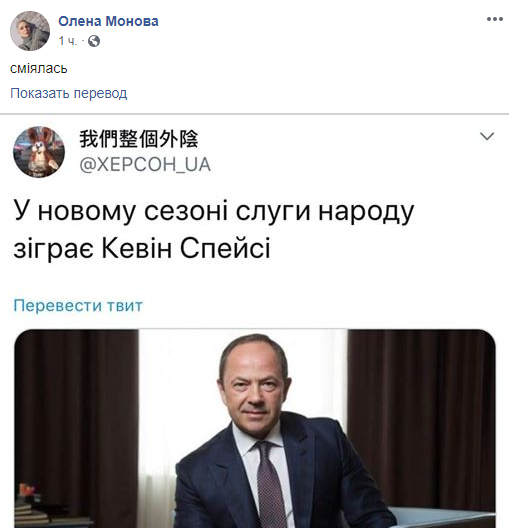Click the public globe privacy icon

click(x=94, y=41)
